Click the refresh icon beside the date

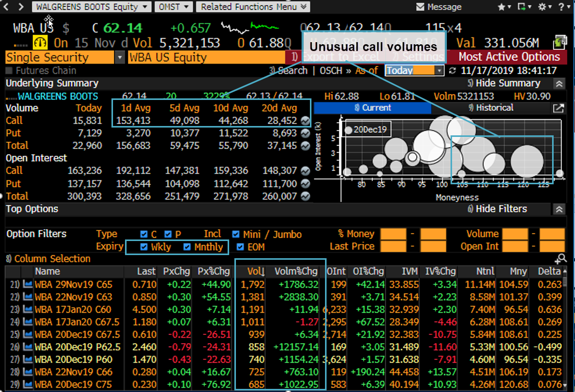point(452,70)
